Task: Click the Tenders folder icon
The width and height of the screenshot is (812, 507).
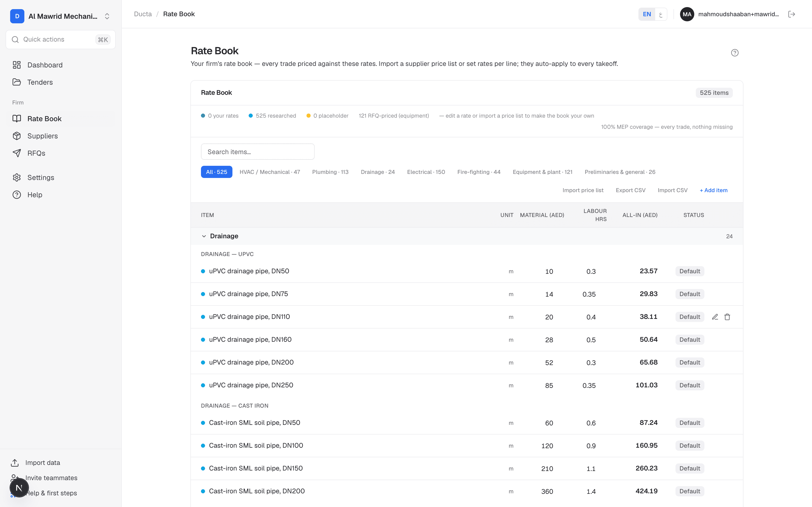Action: (x=16, y=82)
